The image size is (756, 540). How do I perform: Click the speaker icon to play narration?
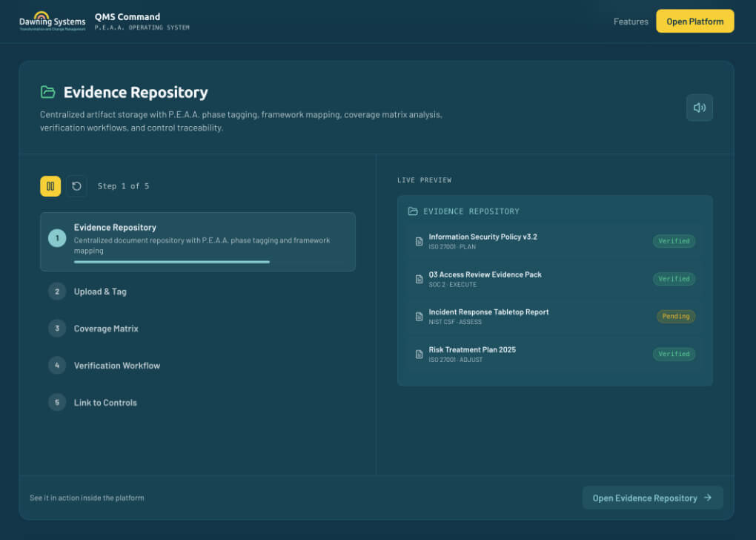point(698,108)
